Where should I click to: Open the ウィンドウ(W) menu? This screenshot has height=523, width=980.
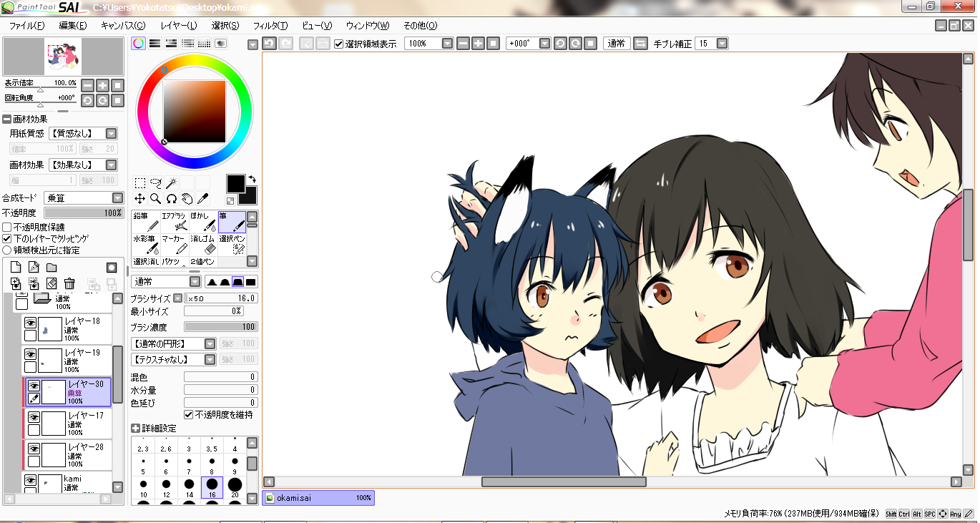pyautogui.click(x=368, y=26)
